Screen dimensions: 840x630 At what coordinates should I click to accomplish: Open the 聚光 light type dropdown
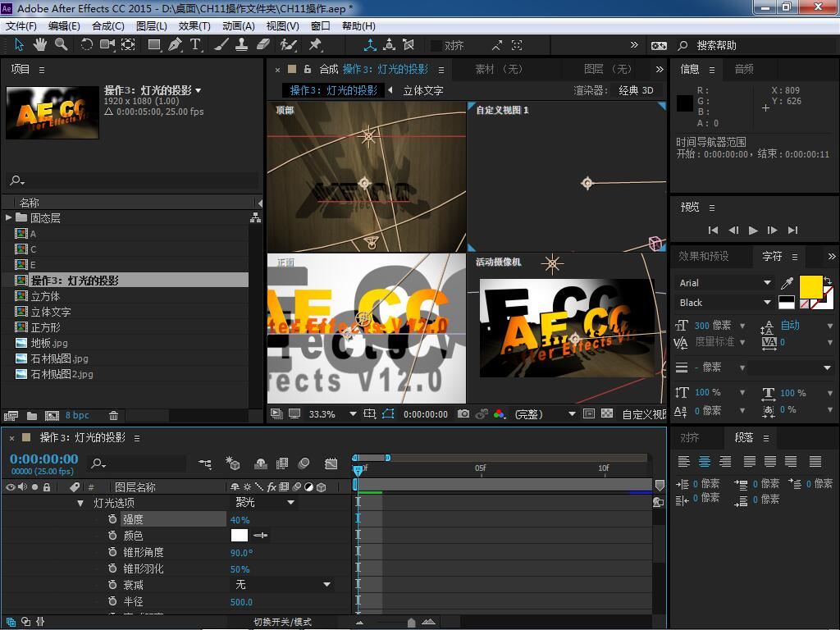pos(265,503)
